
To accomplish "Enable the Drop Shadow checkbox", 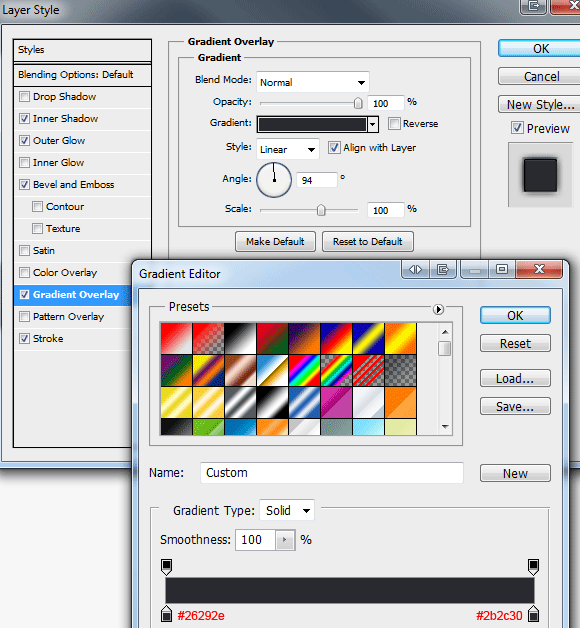I will point(24,97).
